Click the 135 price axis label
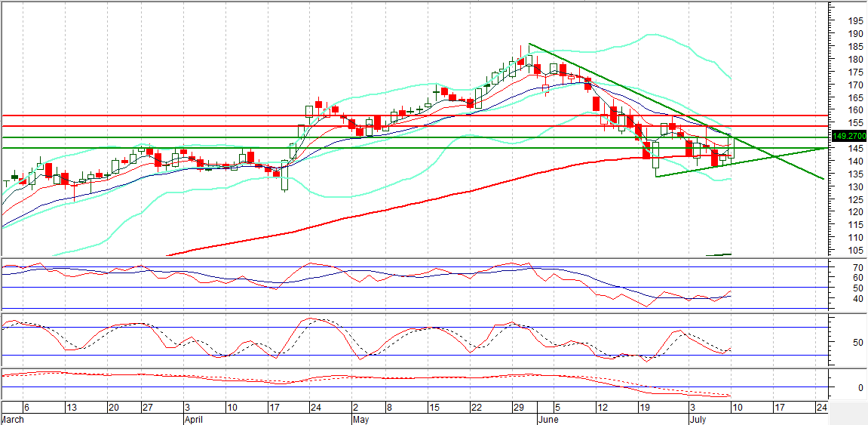 click(x=856, y=174)
